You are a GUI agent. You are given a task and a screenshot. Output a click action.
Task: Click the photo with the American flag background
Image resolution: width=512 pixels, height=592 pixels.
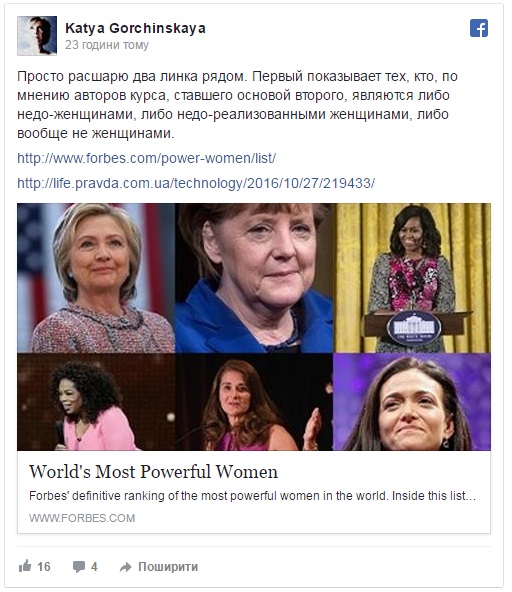[x=96, y=278]
